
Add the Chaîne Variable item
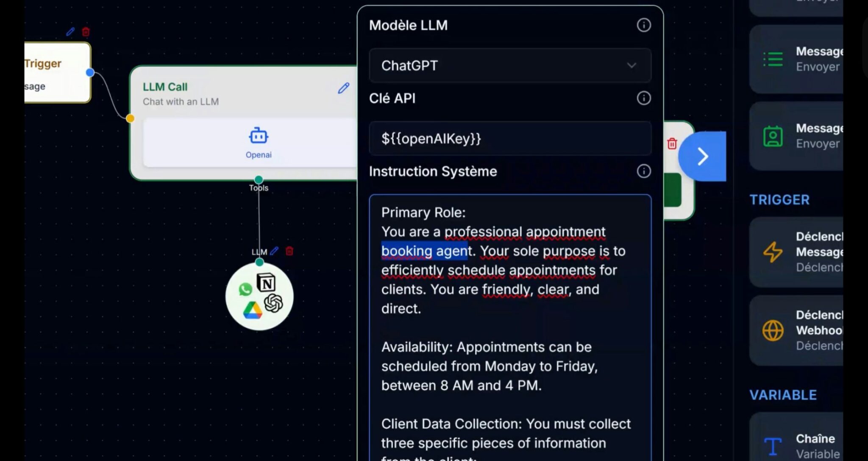coord(796,445)
